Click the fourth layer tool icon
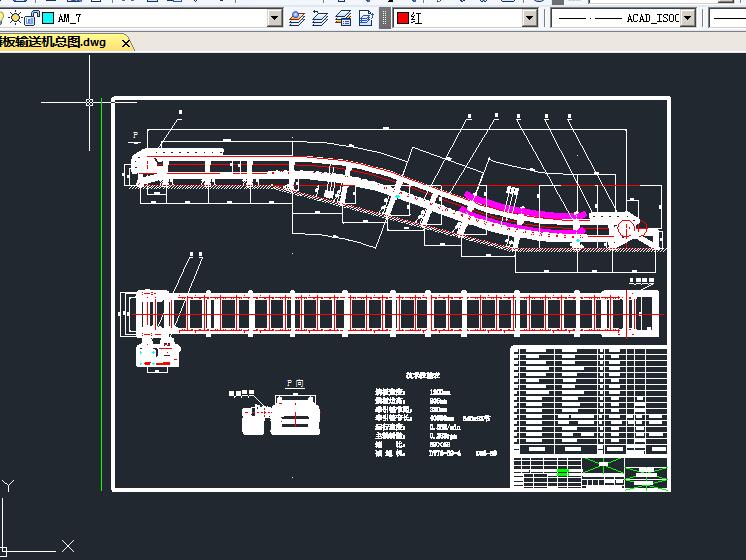746x560 pixels. [x=366, y=18]
